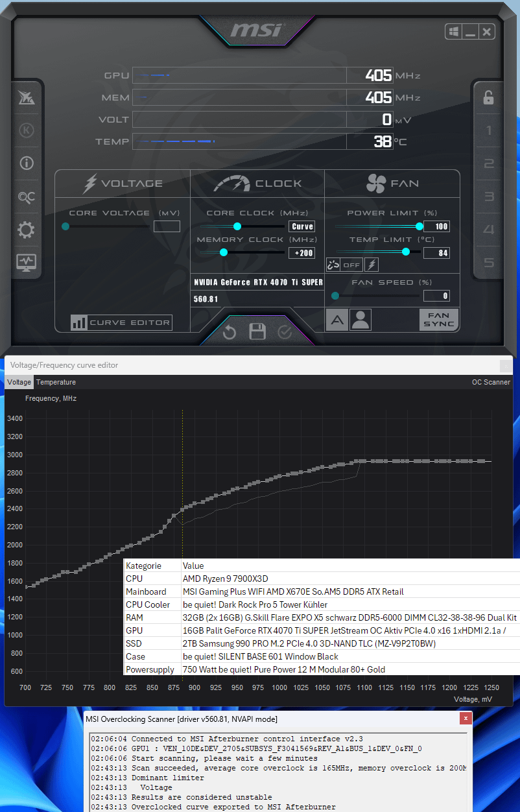Click the core clock Curve value box
The image size is (520, 812).
(302, 226)
